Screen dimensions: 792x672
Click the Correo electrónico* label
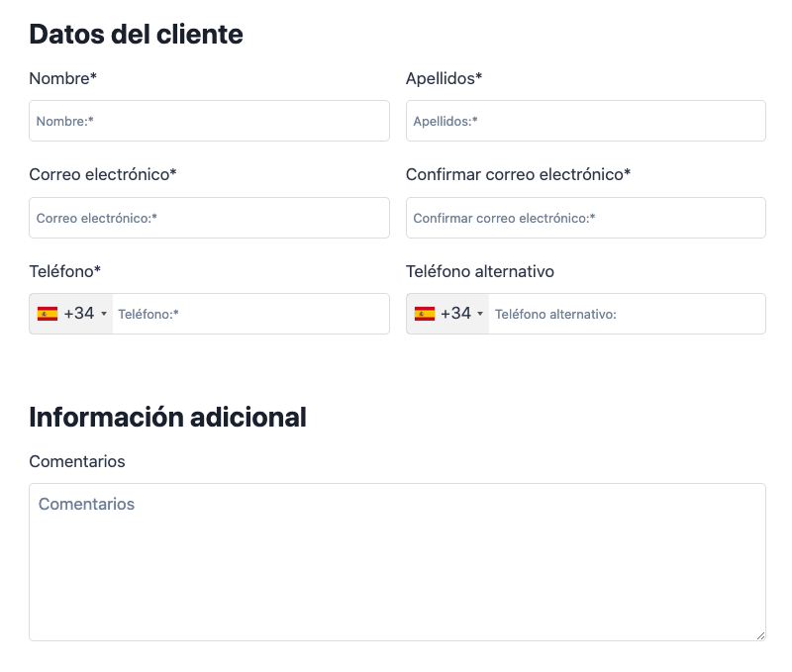[x=103, y=174]
